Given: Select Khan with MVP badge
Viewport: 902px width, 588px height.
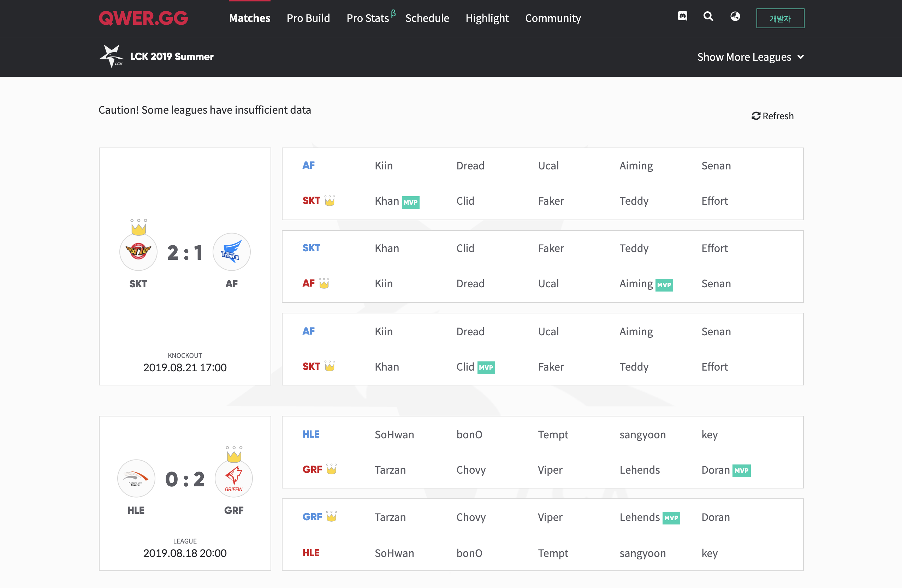Looking at the screenshot, I should coord(387,201).
